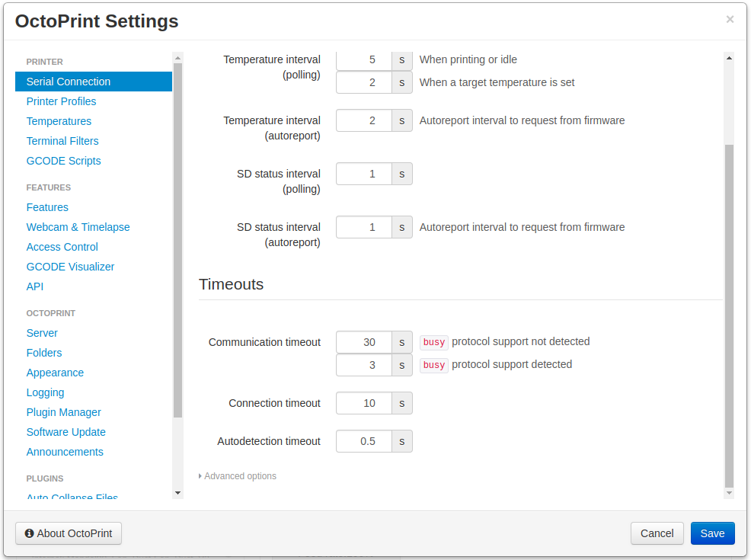
Task: Select the Temperatures section
Action: (59, 120)
